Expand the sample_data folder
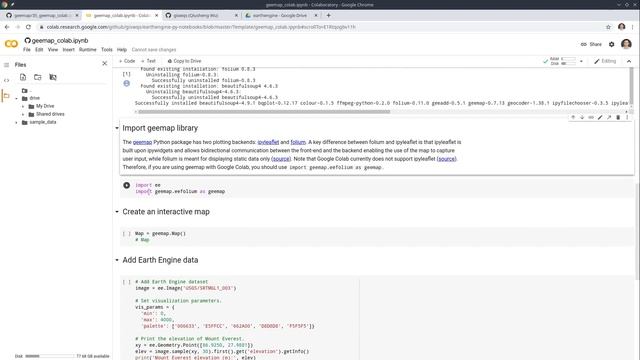 click(x=16, y=122)
